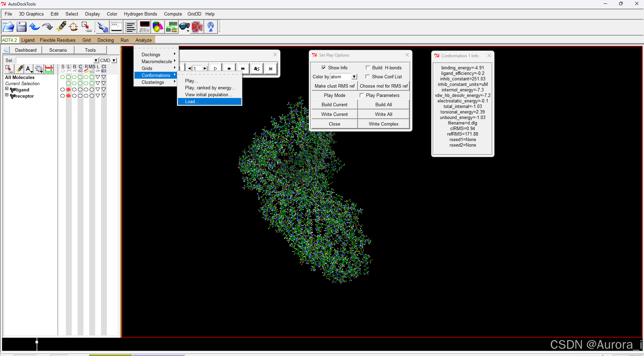644x356 pixels.
Task: Open the Sel. field dropdown arrow
Action: coord(96,60)
